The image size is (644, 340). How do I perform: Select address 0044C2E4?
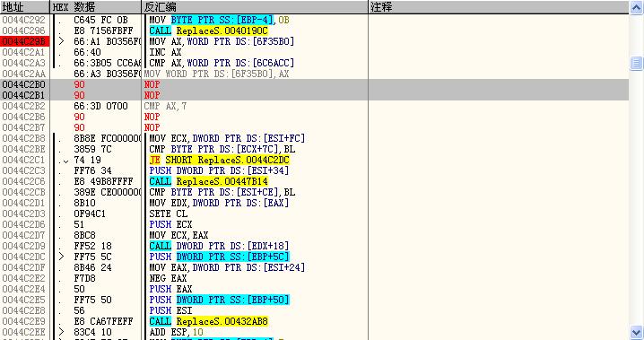coord(24,289)
